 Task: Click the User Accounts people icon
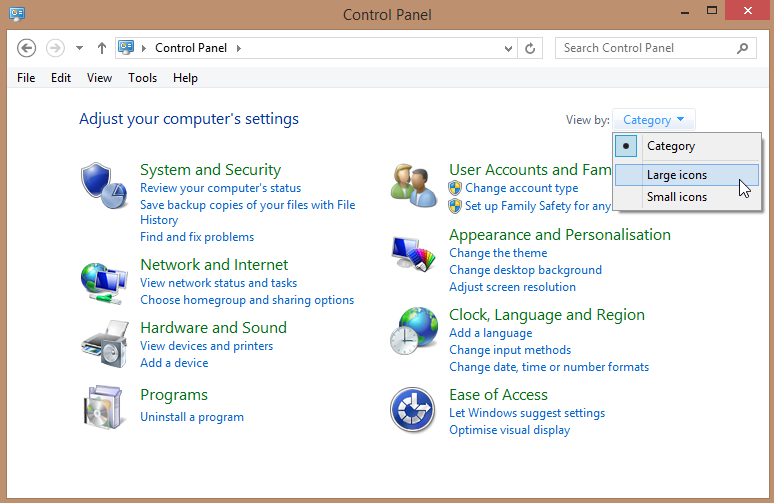coord(414,186)
